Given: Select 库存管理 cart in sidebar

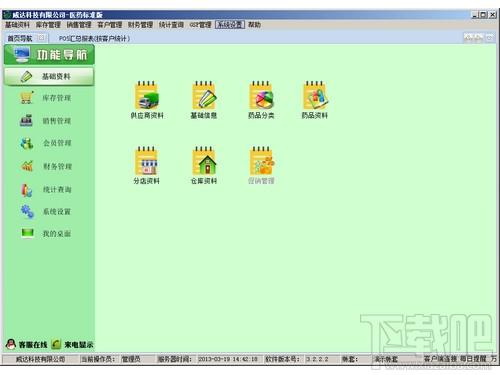Looking at the screenshot, I should [x=46, y=98].
